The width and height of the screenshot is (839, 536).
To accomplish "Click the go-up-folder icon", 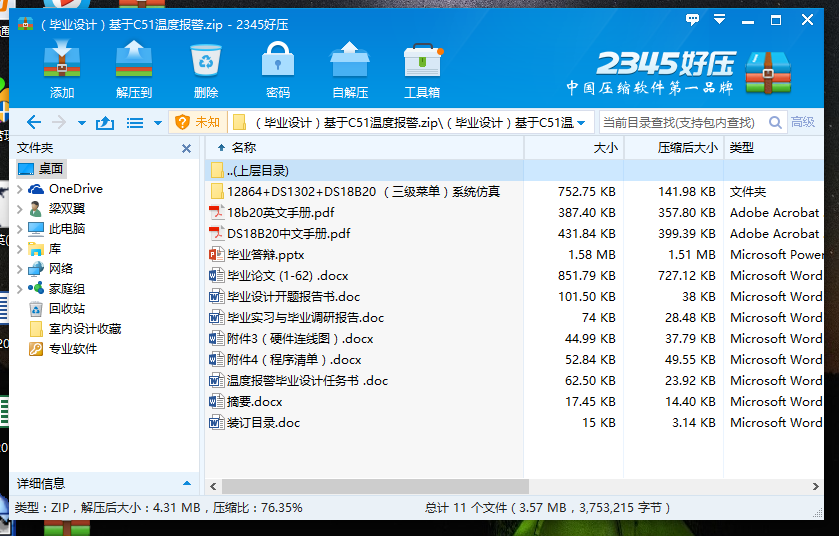I will [105, 123].
